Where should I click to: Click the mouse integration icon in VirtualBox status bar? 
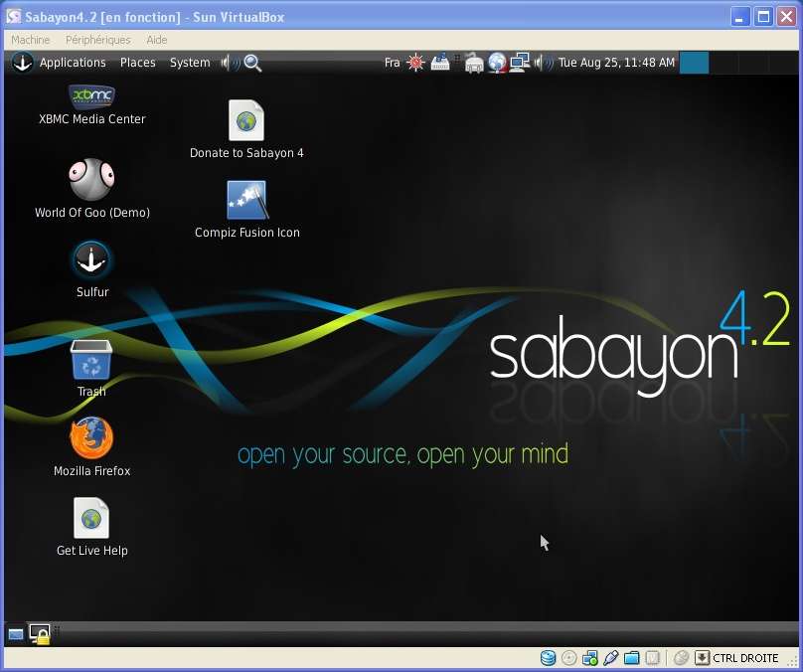[x=681, y=658]
